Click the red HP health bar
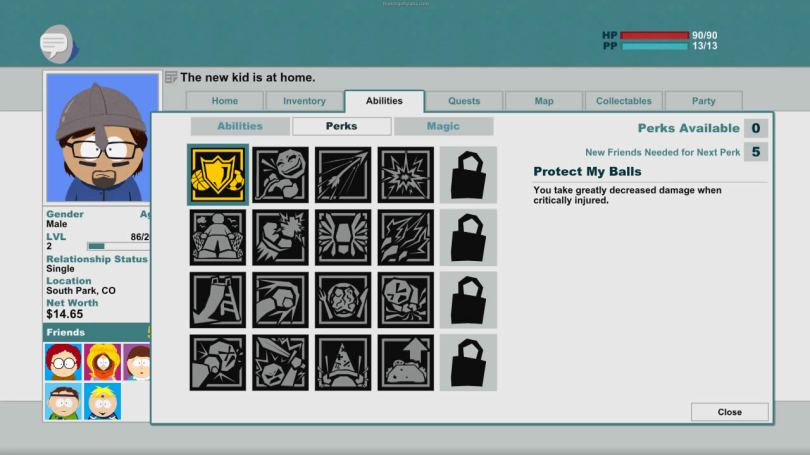This screenshot has height=455, width=810. coord(654,36)
